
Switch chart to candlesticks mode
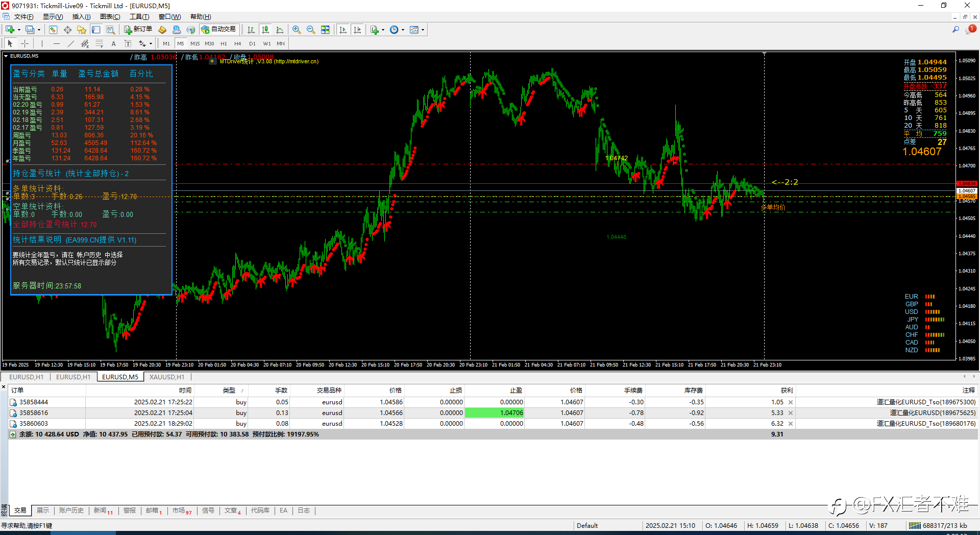[265, 30]
